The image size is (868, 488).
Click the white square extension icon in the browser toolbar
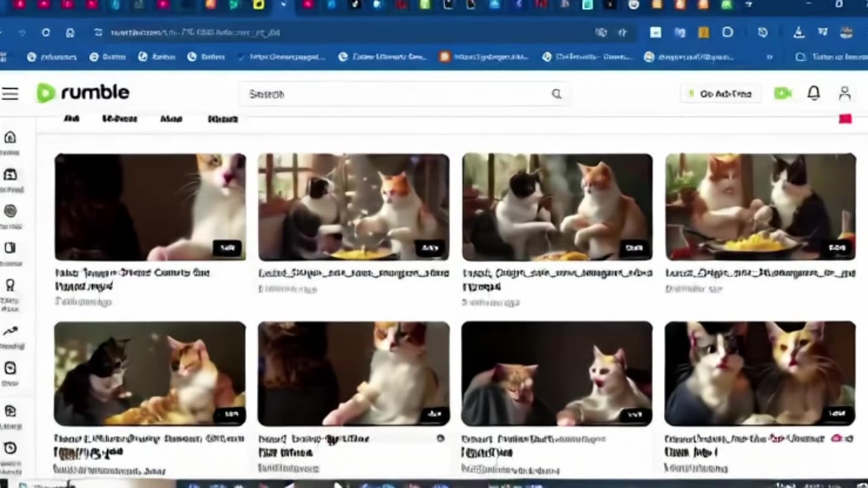(655, 33)
